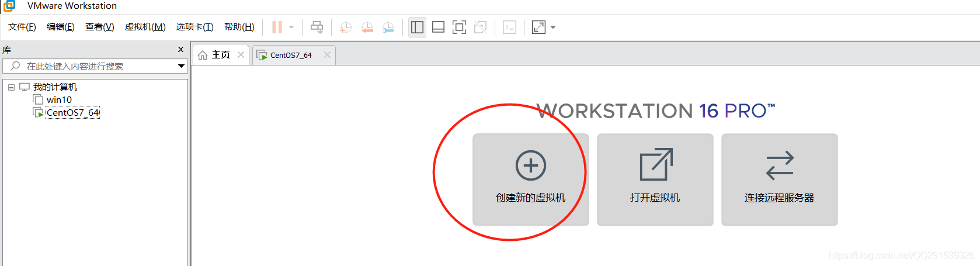Click the orange pause/suspend VM icon
This screenshot has height=266, width=980.
tap(277, 27)
